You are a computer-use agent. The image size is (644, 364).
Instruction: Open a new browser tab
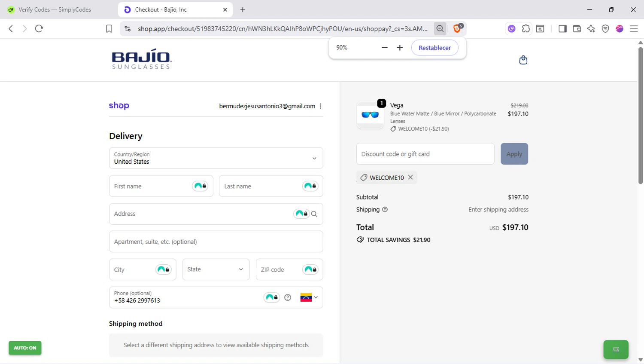coord(243,9)
